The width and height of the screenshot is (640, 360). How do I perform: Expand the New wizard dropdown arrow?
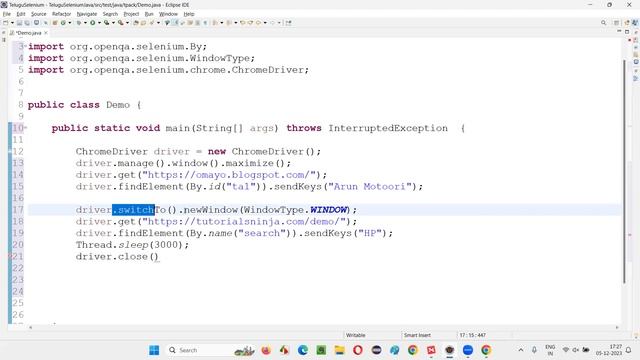pos(12,23)
